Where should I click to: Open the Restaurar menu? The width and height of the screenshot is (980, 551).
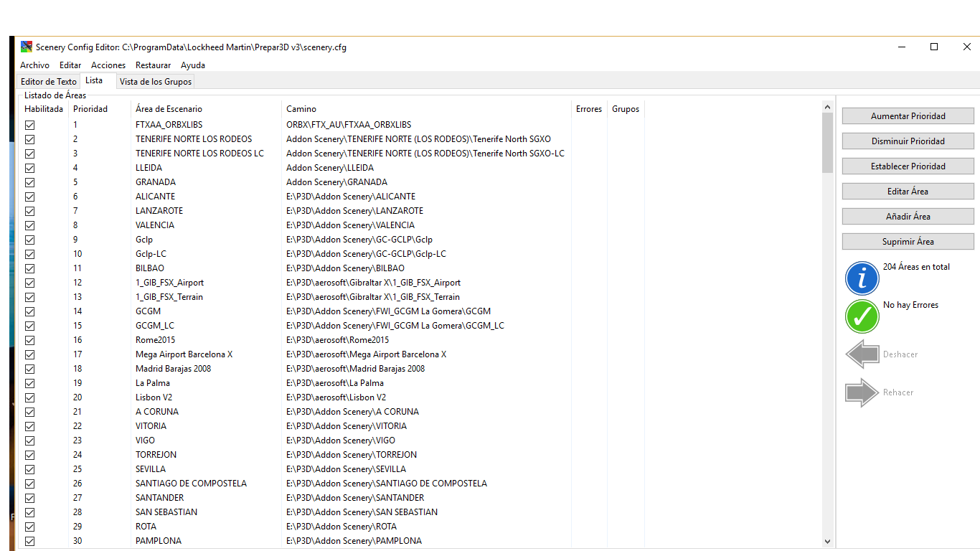click(x=153, y=65)
